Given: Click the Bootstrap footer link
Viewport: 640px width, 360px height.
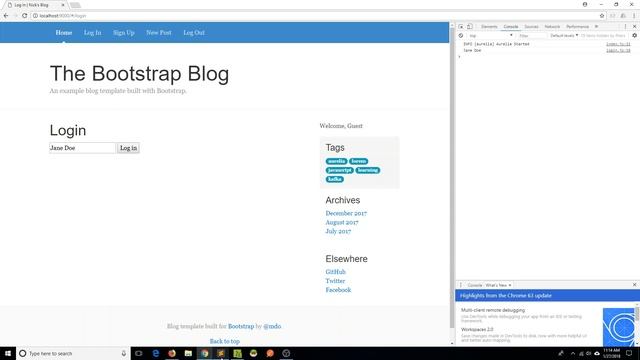Looking at the screenshot, I should [x=241, y=326].
